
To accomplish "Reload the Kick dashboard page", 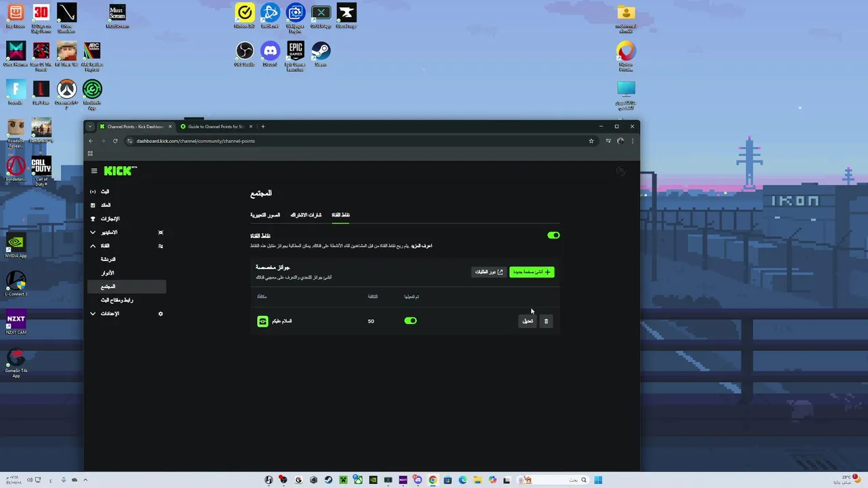I will [x=115, y=141].
